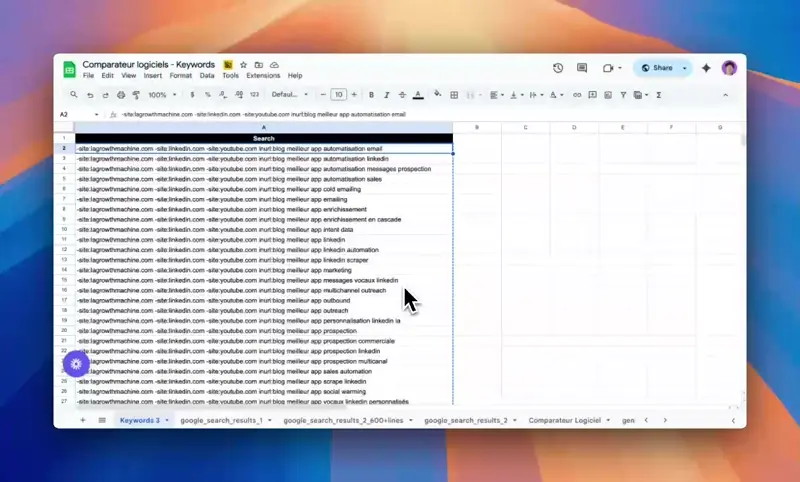Open the fill color bucket

point(437,94)
